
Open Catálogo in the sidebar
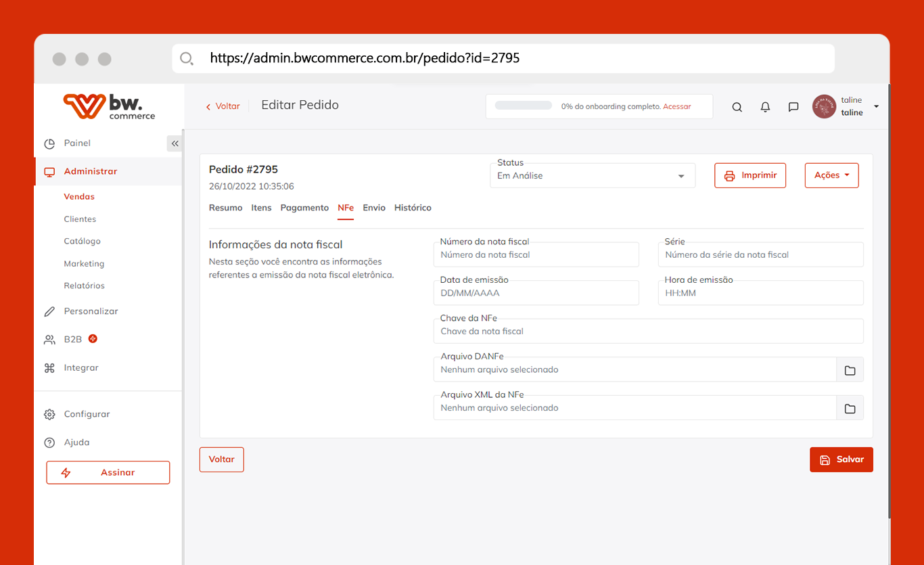82,242
